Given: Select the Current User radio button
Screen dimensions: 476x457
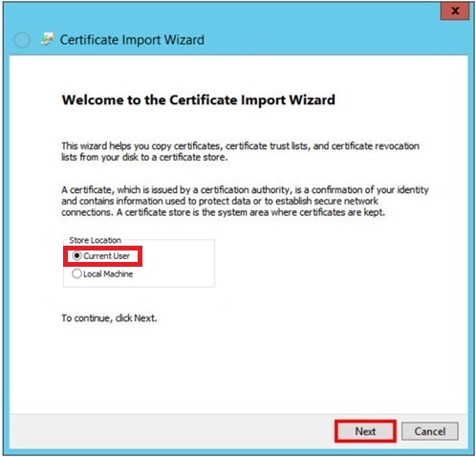Looking at the screenshot, I should [x=76, y=256].
